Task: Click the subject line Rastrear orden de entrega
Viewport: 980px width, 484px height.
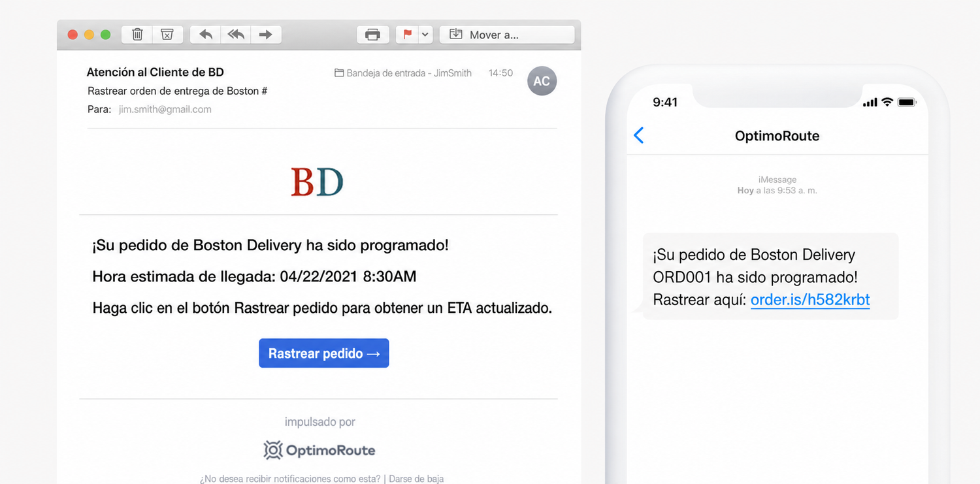Action: point(178,91)
